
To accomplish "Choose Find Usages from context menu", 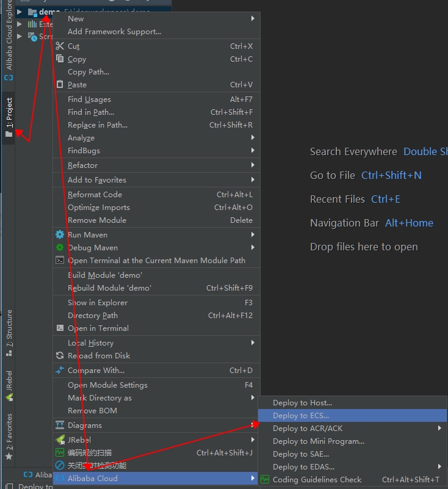I will [89, 100].
